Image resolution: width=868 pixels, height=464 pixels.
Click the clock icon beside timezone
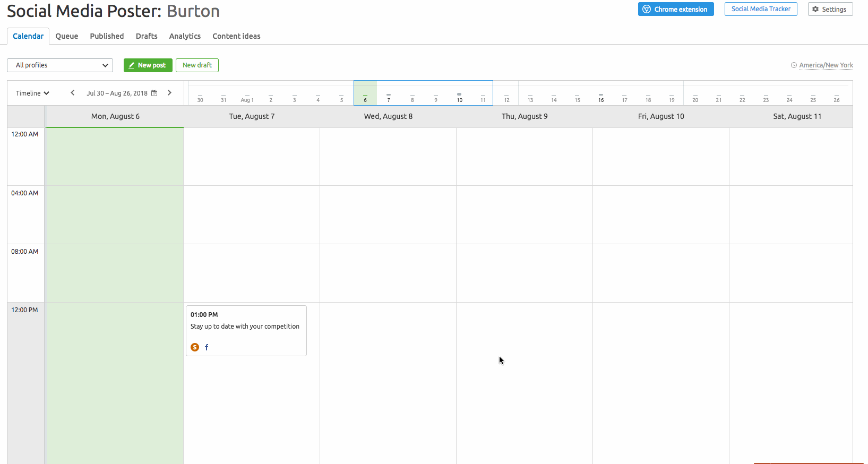794,65
